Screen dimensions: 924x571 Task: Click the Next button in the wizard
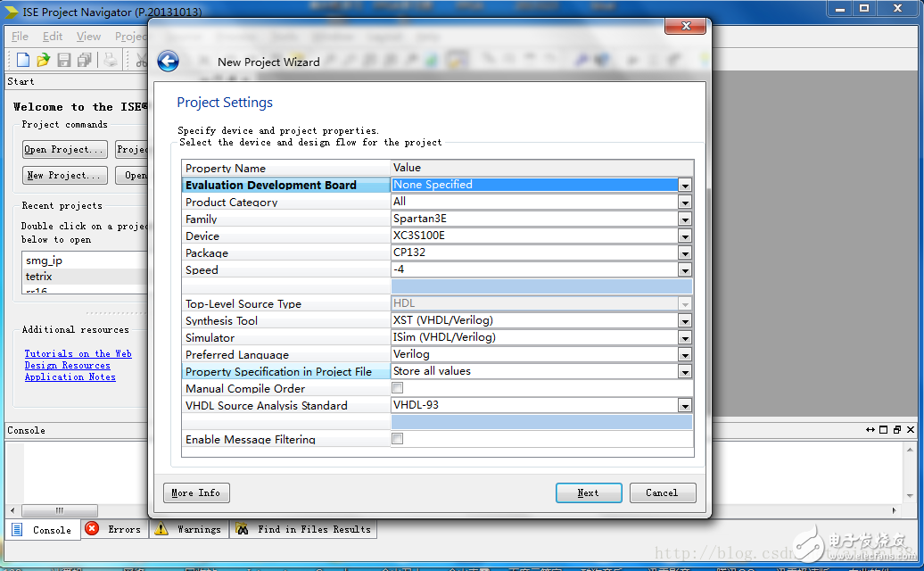point(589,492)
